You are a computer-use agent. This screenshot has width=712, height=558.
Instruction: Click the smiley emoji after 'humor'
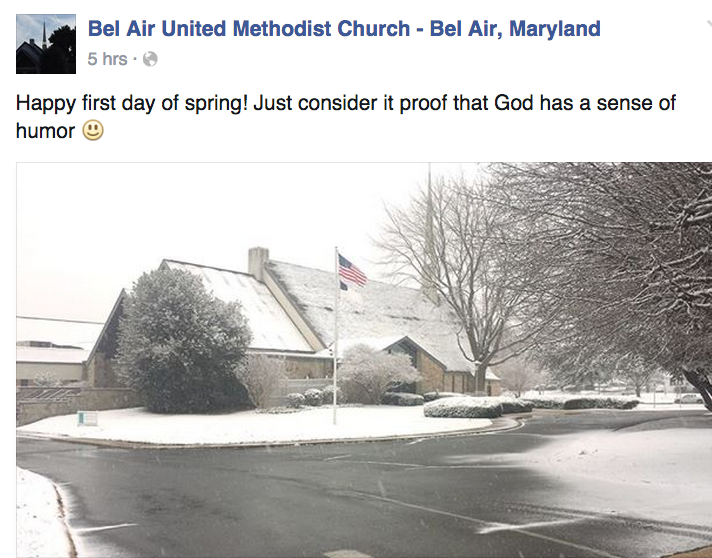[x=93, y=131]
